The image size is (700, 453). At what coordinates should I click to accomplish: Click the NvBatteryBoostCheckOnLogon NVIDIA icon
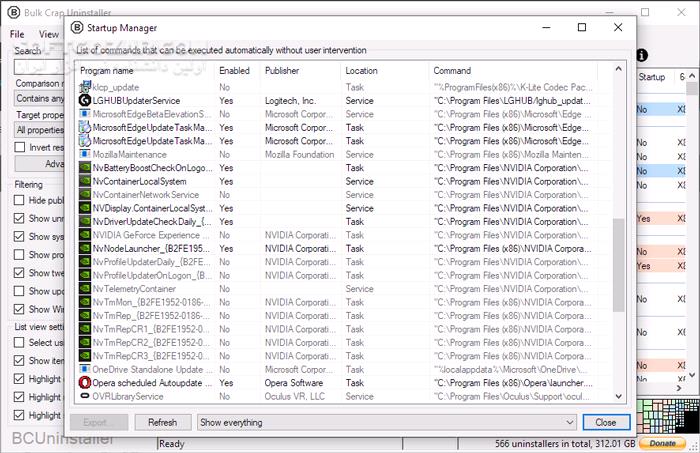[x=85, y=168]
